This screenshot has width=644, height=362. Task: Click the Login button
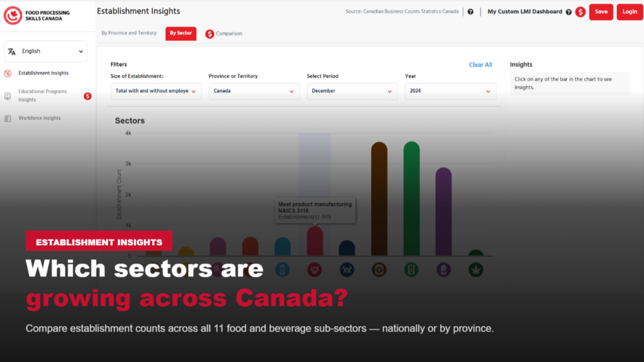tap(630, 12)
